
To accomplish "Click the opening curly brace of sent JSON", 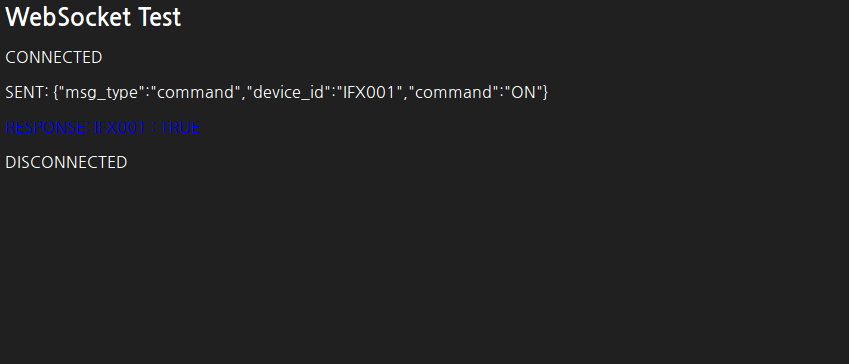I will [x=56, y=93].
